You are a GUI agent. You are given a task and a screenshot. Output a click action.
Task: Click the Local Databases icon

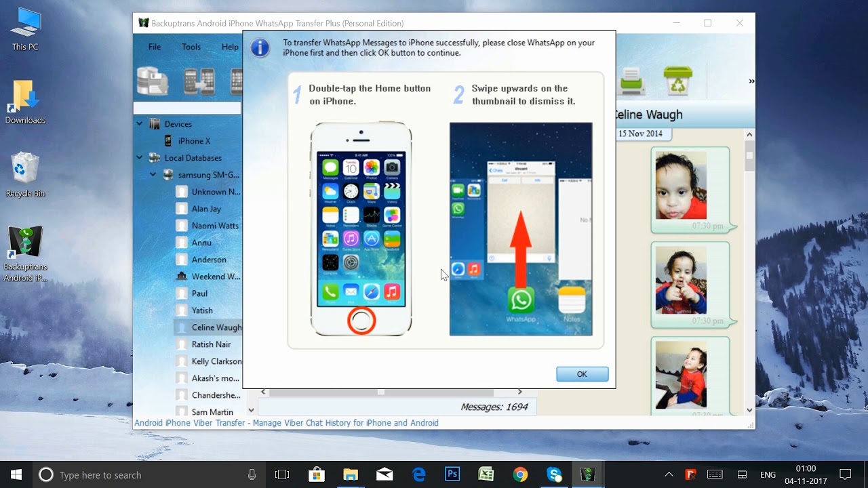click(x=155, y=158)
